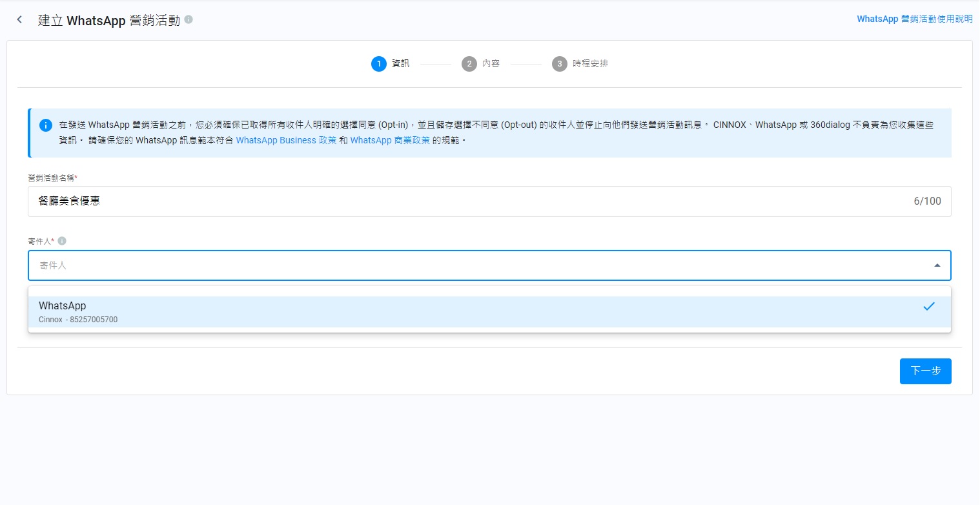Go to step 1 資訊
Viewport: 980px width, 505px height.
390,64
